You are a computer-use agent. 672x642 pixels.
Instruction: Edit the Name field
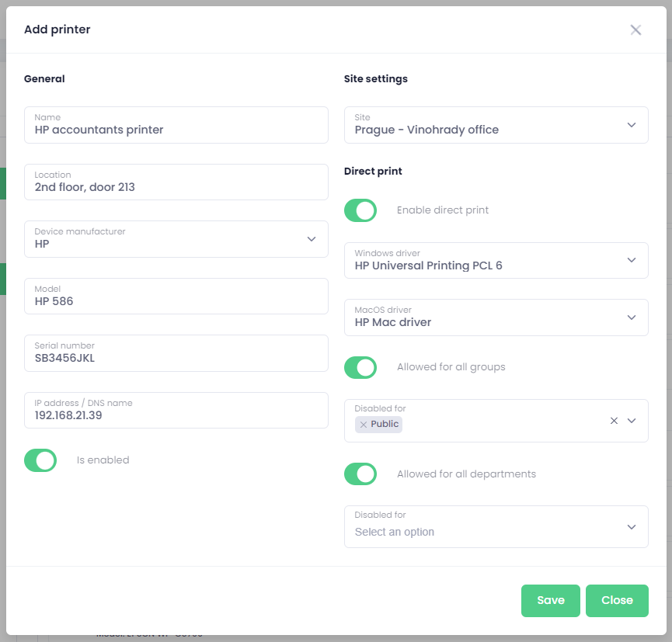coord(176,125)
